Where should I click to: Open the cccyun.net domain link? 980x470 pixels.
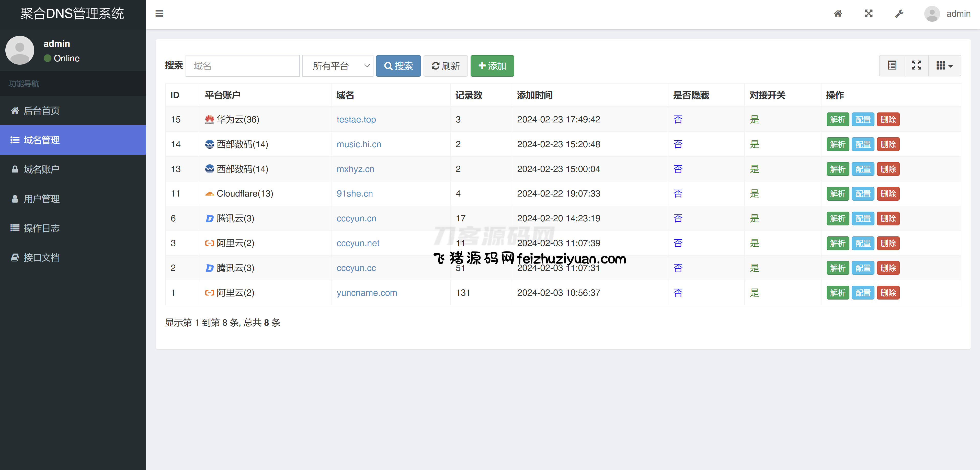point(358,243)
